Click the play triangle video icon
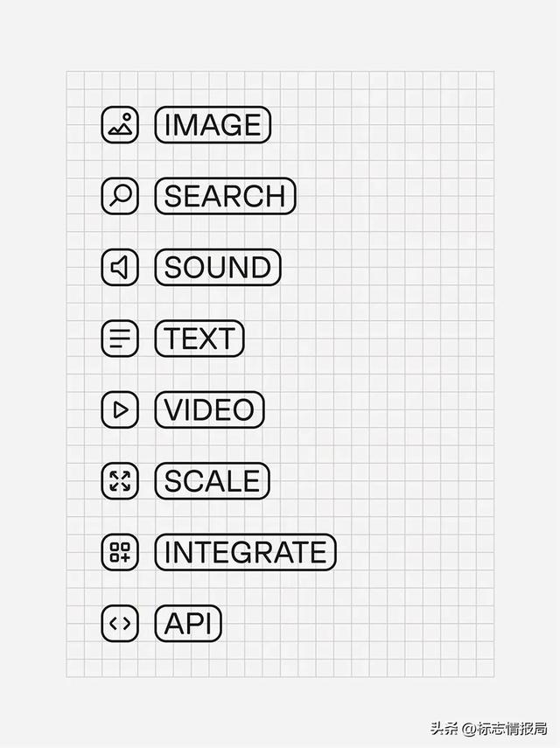 [120, 409]
